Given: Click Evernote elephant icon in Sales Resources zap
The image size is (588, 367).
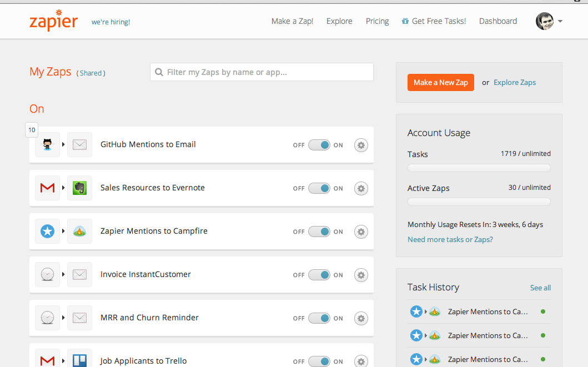Looking at the screenshot, I should coord(79,188).
